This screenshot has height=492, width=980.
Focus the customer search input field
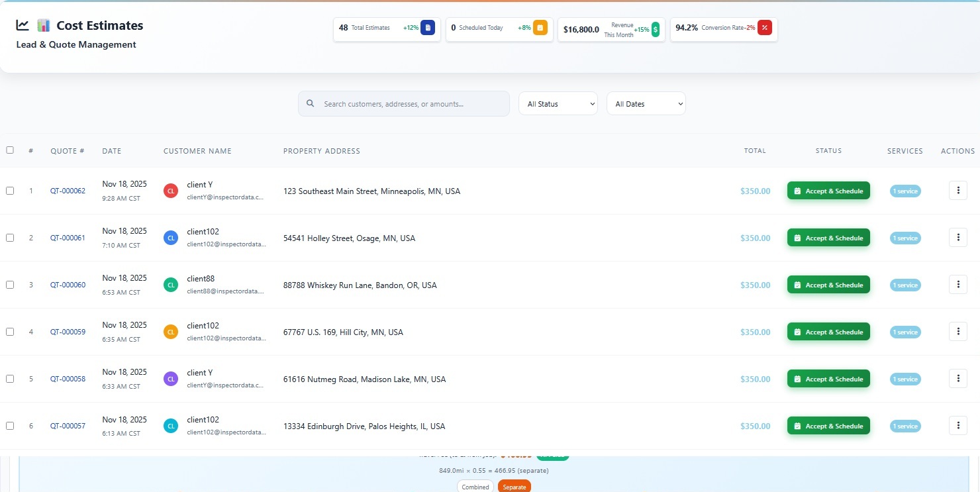412,104
